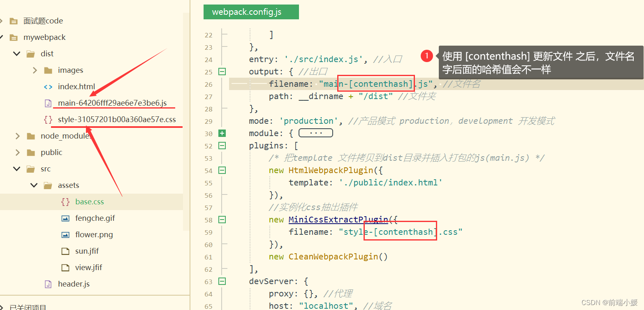Expand the collapsed code ellipsis on line 30

[315, 133]
